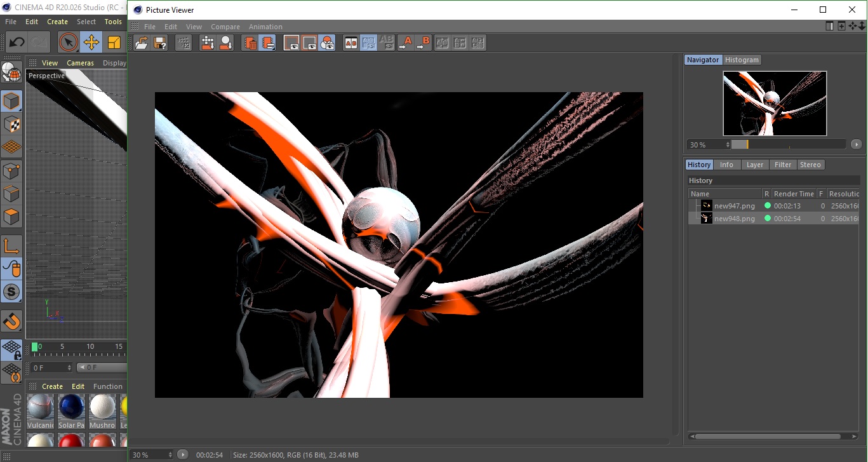This screenshot has height=462, width=868.
Task: Click the Save As disk icon
Action: pos(160,43)
